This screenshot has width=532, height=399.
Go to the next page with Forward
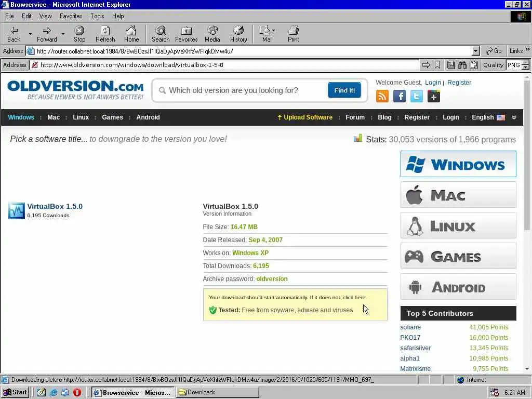pyautogui.click(x=47, y=34)
